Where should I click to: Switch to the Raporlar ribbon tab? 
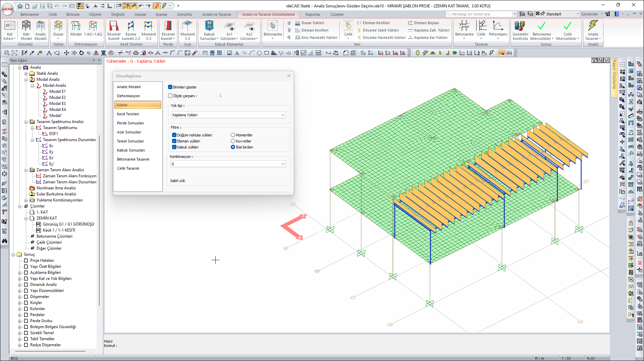[313, 14]
